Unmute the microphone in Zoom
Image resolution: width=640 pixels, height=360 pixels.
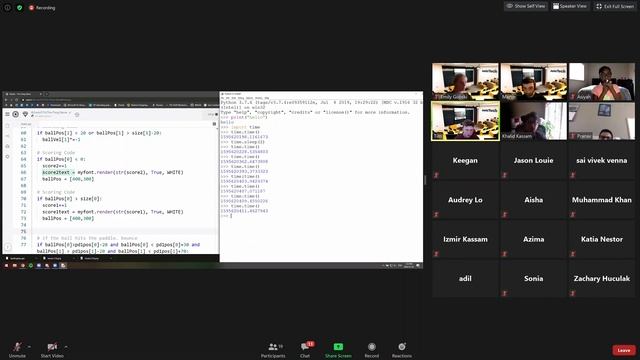(17, 350)
